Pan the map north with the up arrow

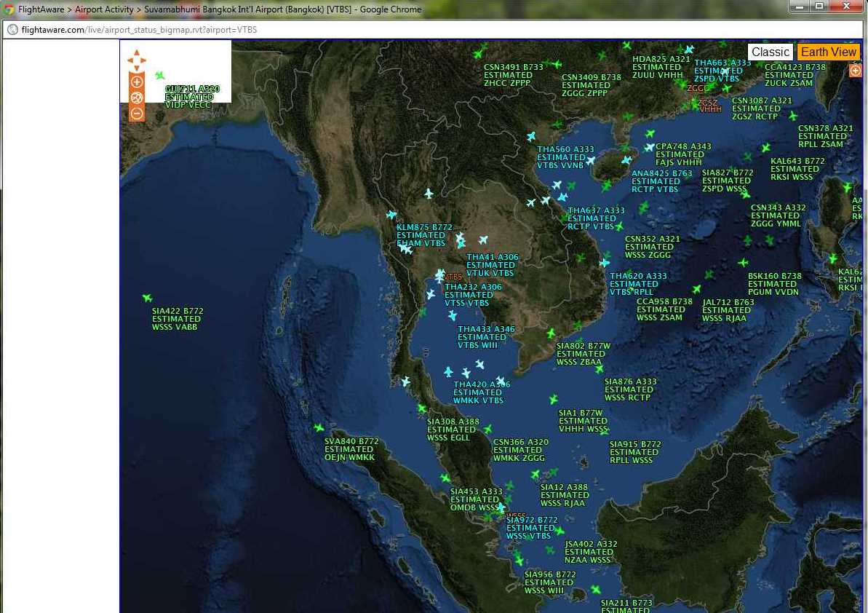tap(137, 52)
